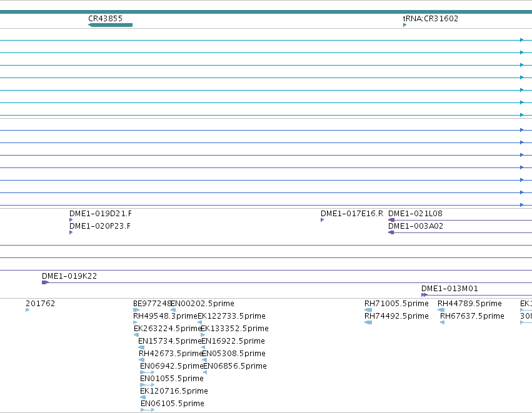Image resolution: width=532 pixels, height=413 pixels.
Task: Select the DME1-020P23.F arrow glyph
Action: pyautogui.click(x=71, y=232)
